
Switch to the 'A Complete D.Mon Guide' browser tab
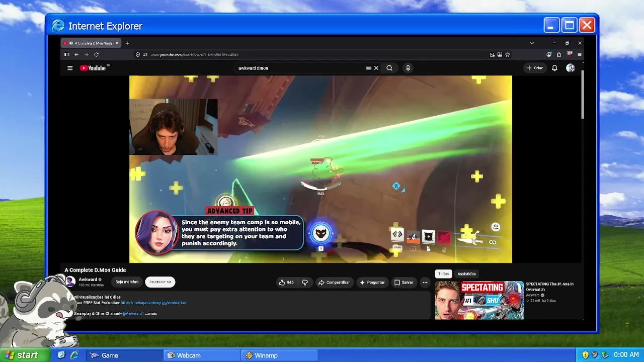[x=90, y=43]
